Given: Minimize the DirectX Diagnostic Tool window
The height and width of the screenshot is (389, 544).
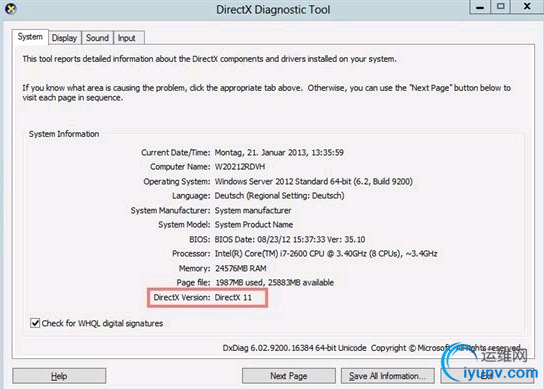Looking at the screenshot, I should point(480,7).
